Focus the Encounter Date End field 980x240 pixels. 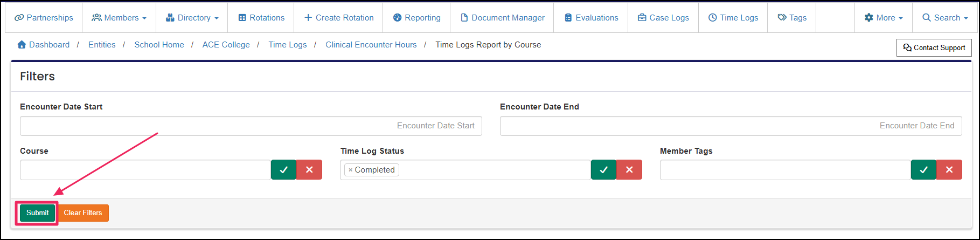(x=731, y=126)
